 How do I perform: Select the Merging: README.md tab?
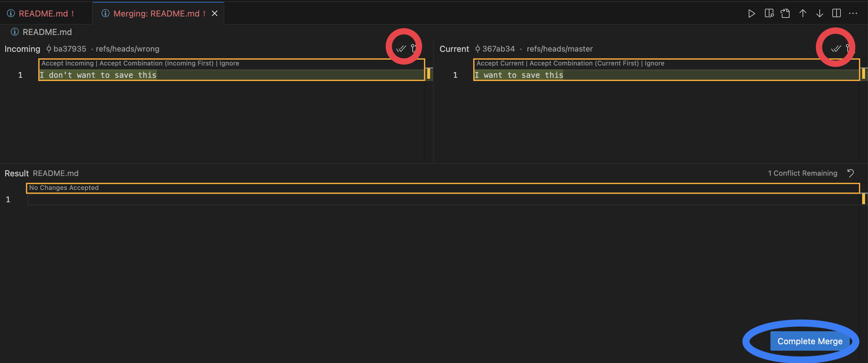coord(155,13)
